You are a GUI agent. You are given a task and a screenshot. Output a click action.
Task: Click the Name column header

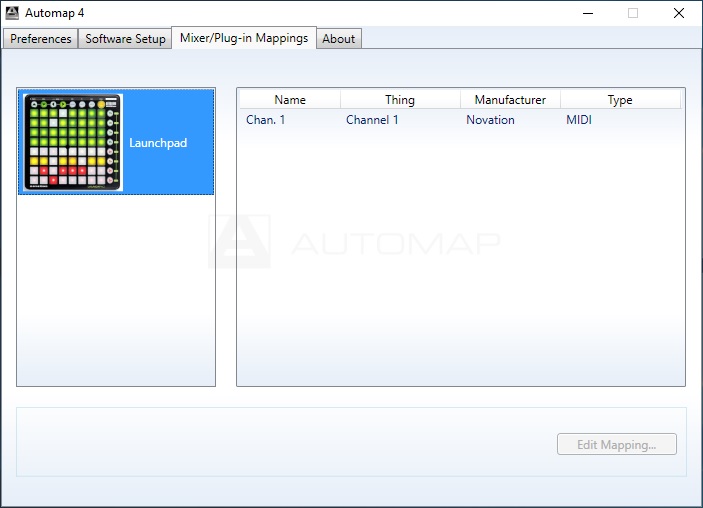[290, 100]
